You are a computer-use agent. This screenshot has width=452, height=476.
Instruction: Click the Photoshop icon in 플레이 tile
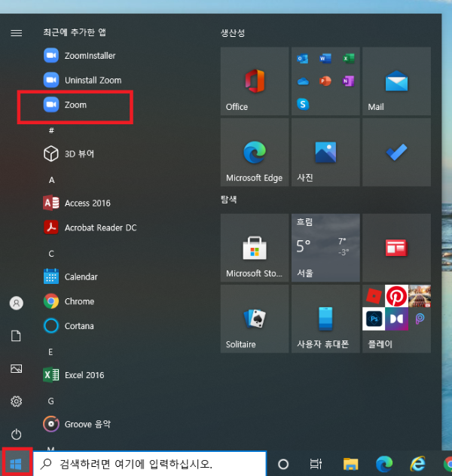(374, 319)
